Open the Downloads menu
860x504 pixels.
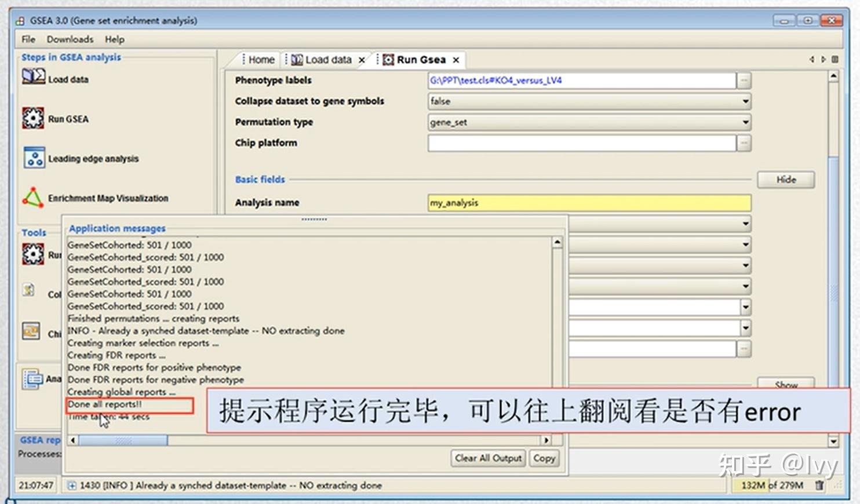click(x=69, y=39)
